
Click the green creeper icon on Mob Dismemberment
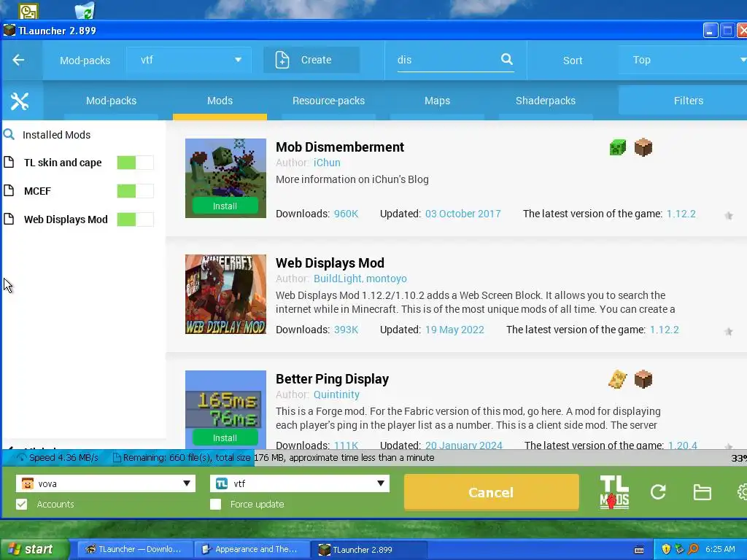618,147
